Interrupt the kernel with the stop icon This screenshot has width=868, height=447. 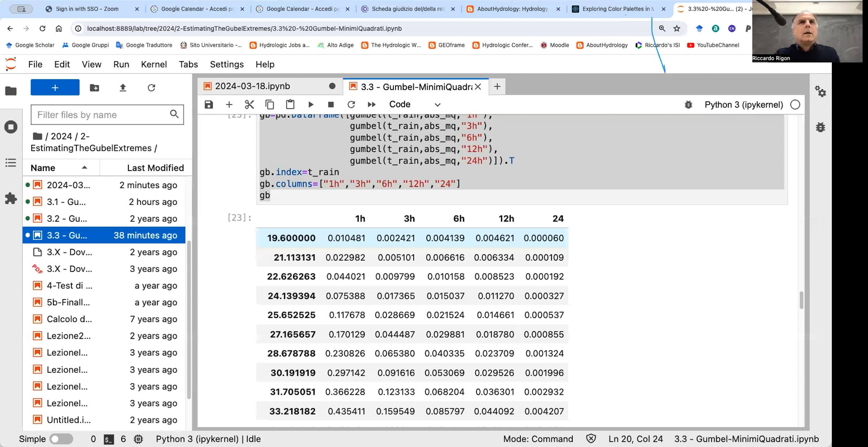pyautogui.click(x=331, y=105)
